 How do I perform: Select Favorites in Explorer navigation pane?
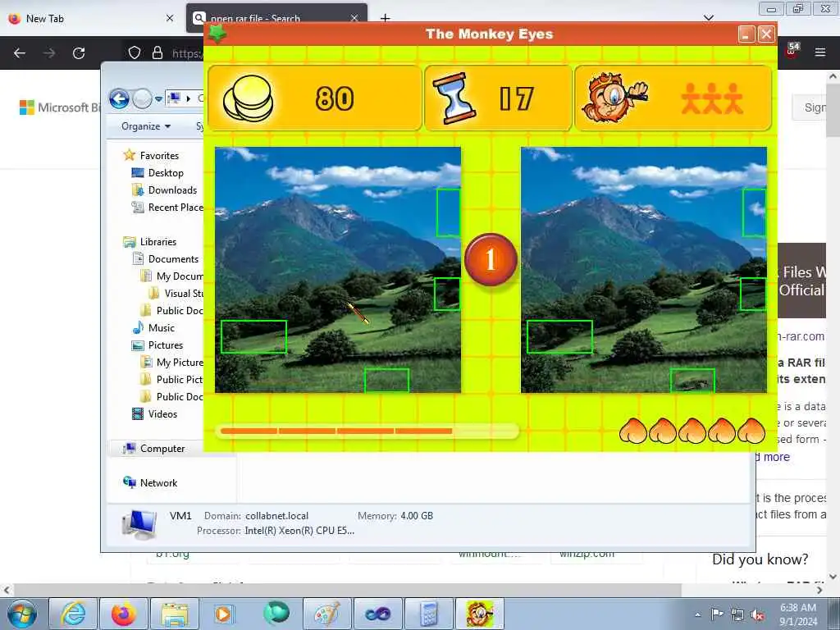tap(159, 155)
